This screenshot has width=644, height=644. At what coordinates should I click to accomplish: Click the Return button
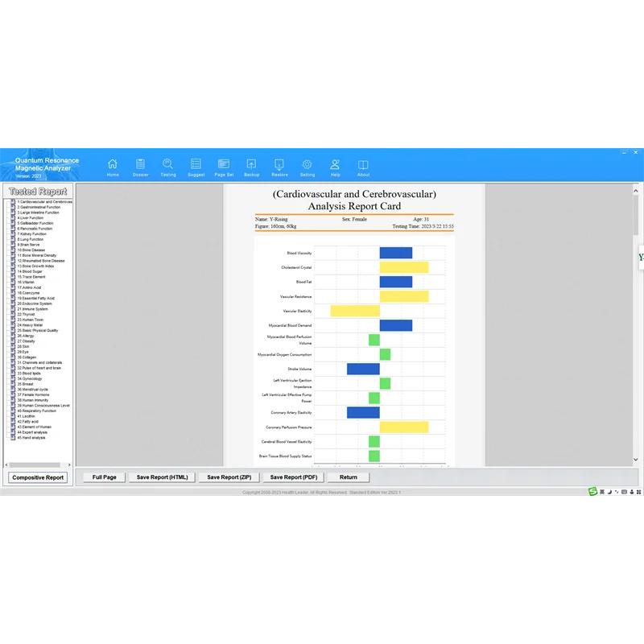coord(349,477)
